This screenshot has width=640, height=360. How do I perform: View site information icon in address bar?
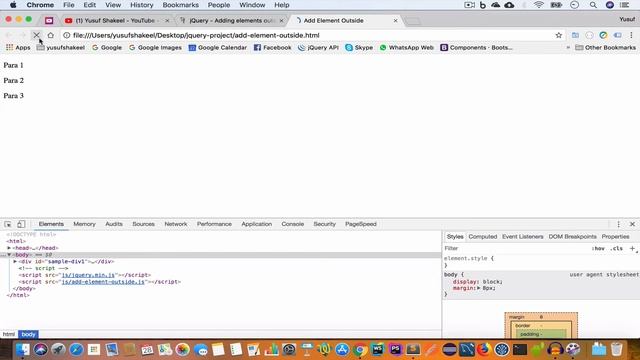(x=67, y=35)
